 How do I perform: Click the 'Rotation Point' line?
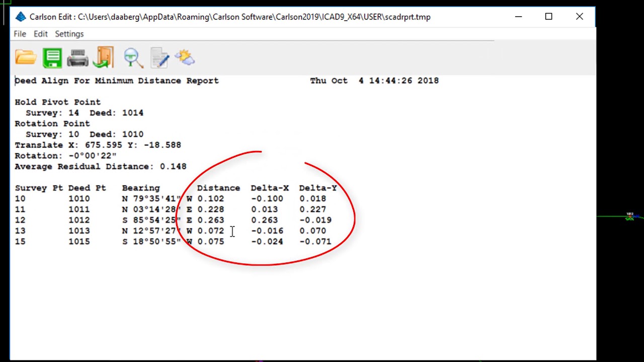click(52, 124)
